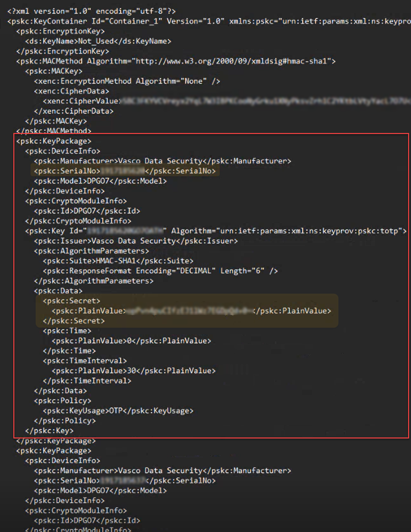Click the opening pskc:MACKey tag
Screen dimensions: 411x532
pos(54,71)
